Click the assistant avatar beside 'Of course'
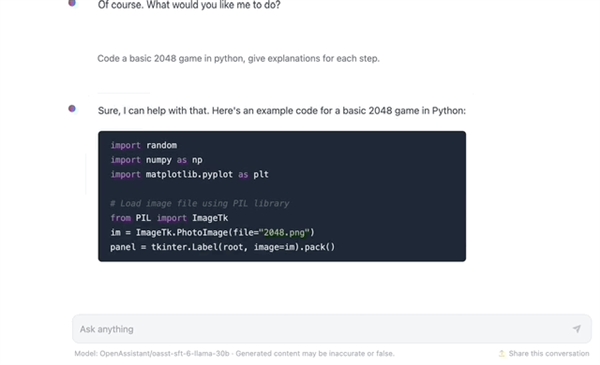Viewport: 600px width, 365px height. pos(72,3)
